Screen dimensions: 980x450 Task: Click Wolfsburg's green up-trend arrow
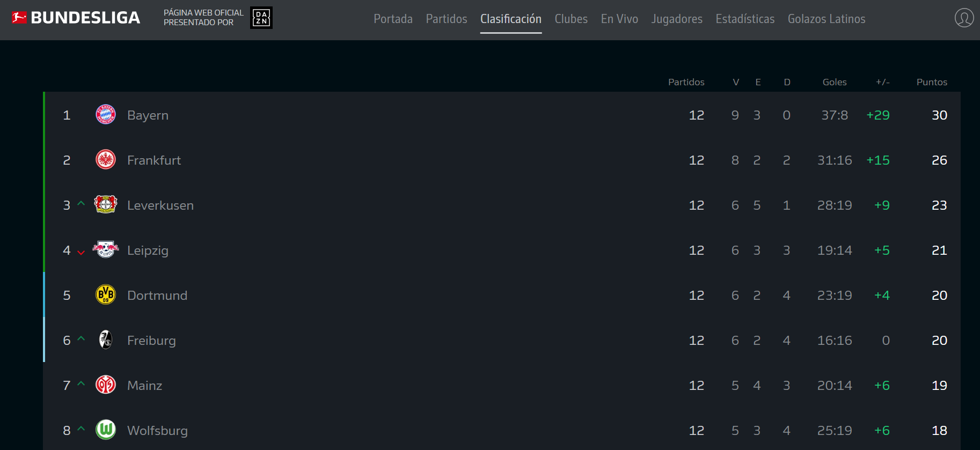(x=81, y=429)
